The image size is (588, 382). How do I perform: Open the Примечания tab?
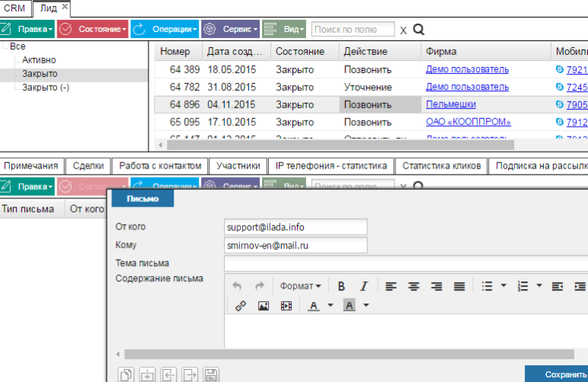pyautogui.click(x=31, y=166)
